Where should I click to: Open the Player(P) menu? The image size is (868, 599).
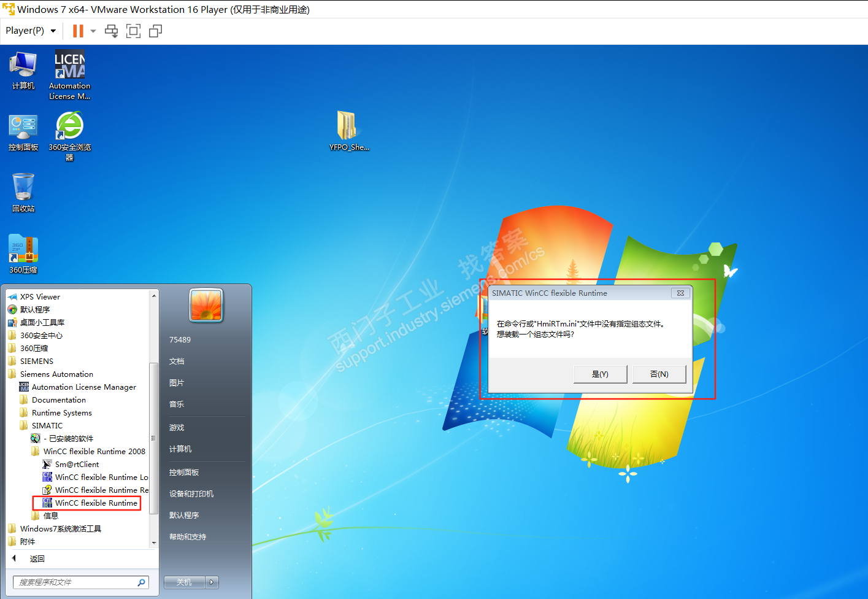[31, 31]
